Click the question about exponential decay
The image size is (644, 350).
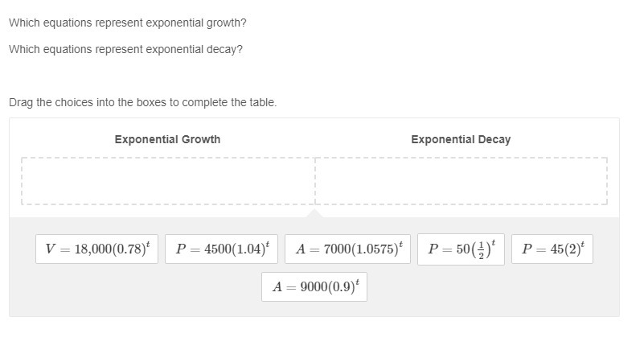pyautogui.click(x=125, y=49)
